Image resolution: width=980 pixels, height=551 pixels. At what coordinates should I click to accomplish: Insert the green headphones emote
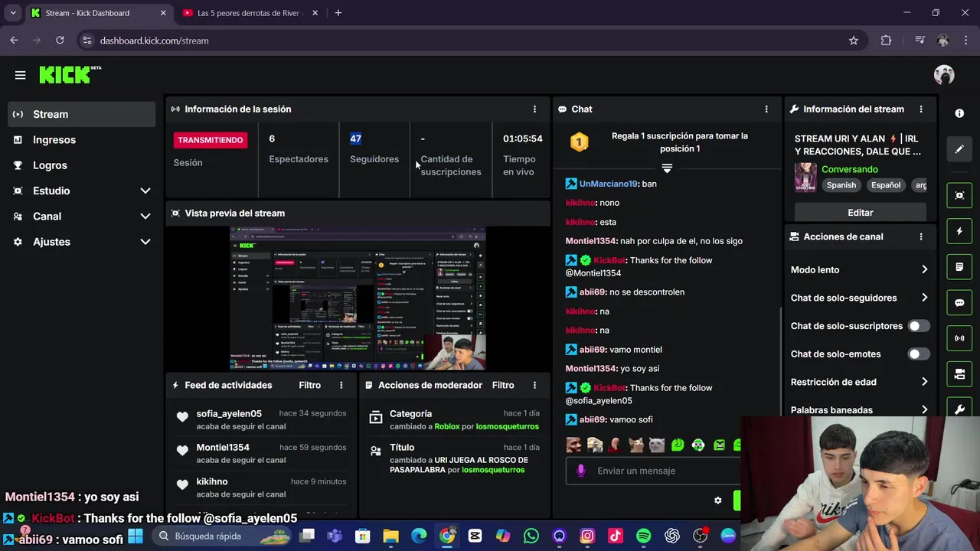[698, 445]
